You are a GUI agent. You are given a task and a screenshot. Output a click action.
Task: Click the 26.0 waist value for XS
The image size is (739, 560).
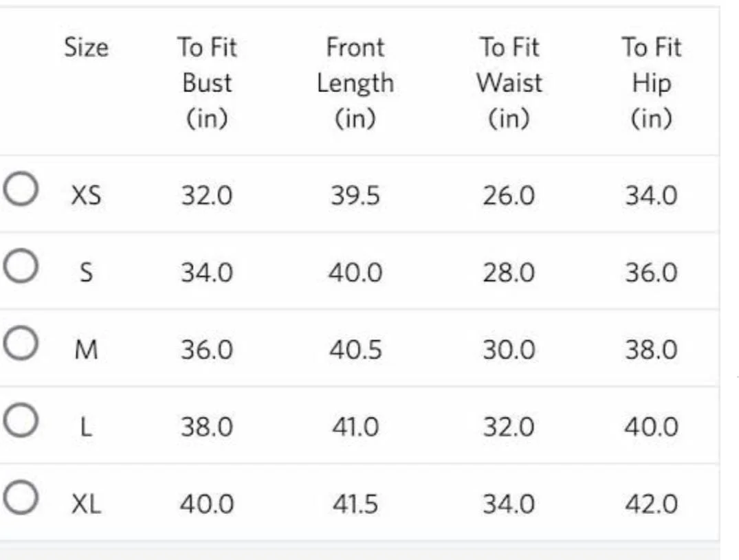(509, 197)
